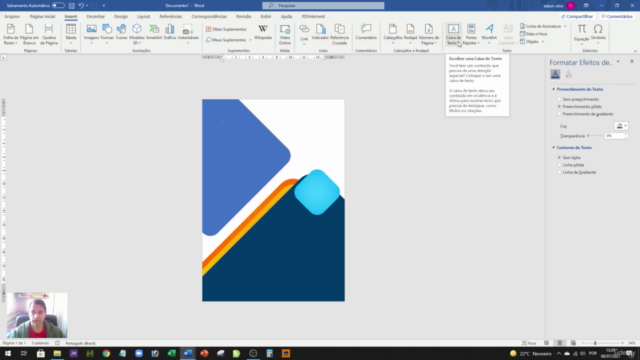Image resolution: width=640 pixels, height=360 pixels.
Task: Click the Compartilhar button
Action: [x=577, y=17]
